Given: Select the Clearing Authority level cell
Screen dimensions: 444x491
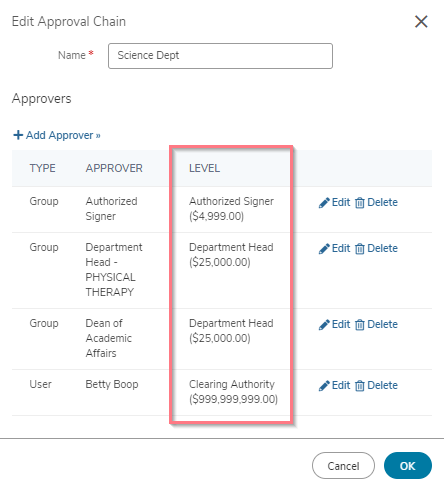Looking at the screenshot, I should click(x=233, y=392).
